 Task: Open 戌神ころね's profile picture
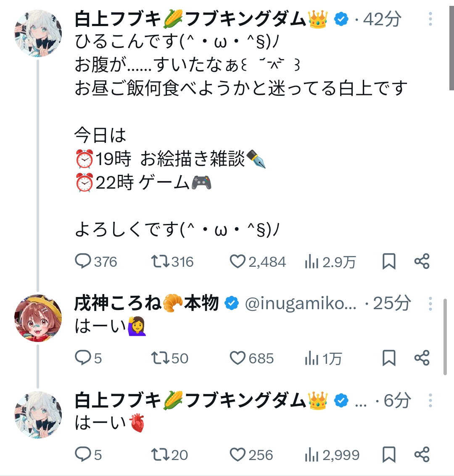(38, 318)
